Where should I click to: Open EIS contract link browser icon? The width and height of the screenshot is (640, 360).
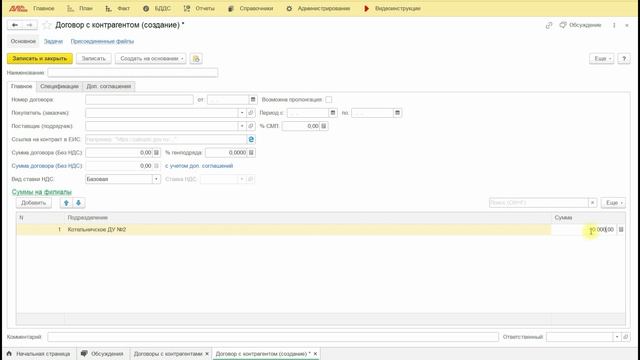click(251, 139)
